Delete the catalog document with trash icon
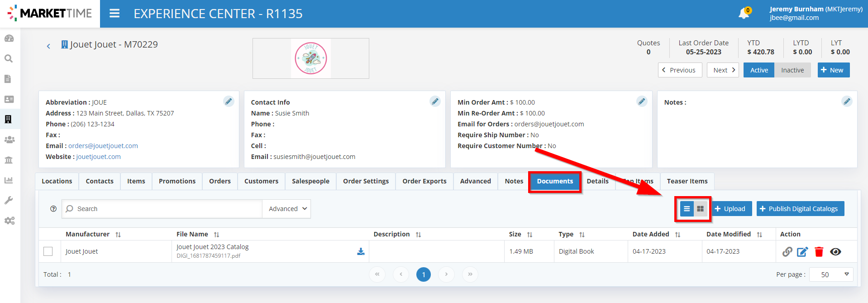Screen dimensions: 868x303 pos(819,252)
